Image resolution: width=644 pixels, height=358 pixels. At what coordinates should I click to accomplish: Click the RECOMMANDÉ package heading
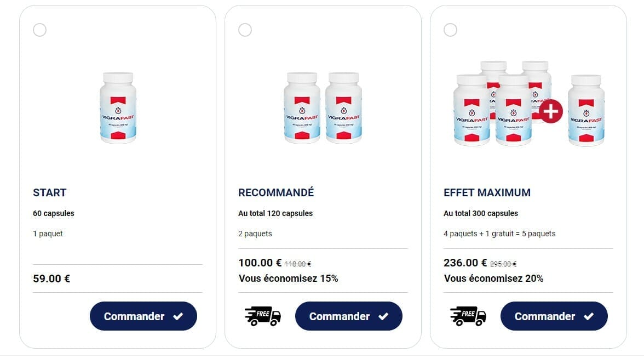click(276, 192)
